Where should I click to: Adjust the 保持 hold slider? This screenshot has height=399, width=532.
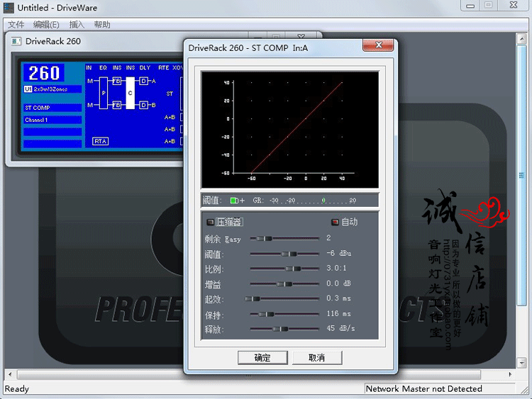coord(266,314)
